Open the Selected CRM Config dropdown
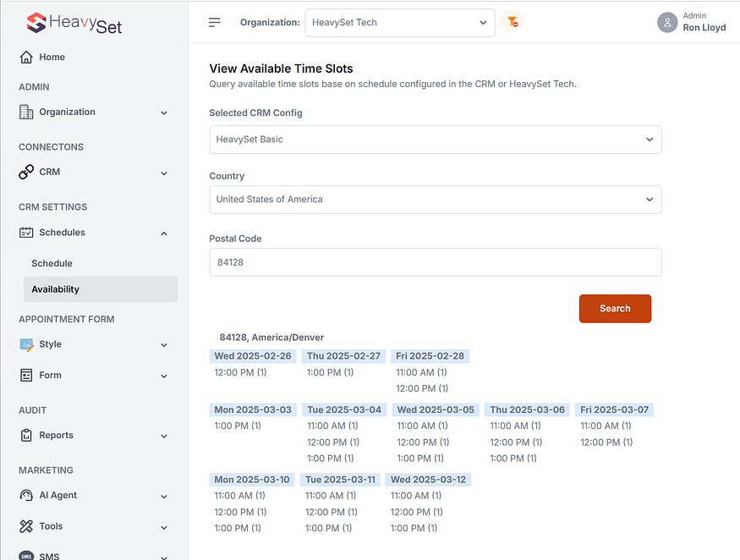The width and height of the screenshot is (740, 560). [x=436, y=140]
